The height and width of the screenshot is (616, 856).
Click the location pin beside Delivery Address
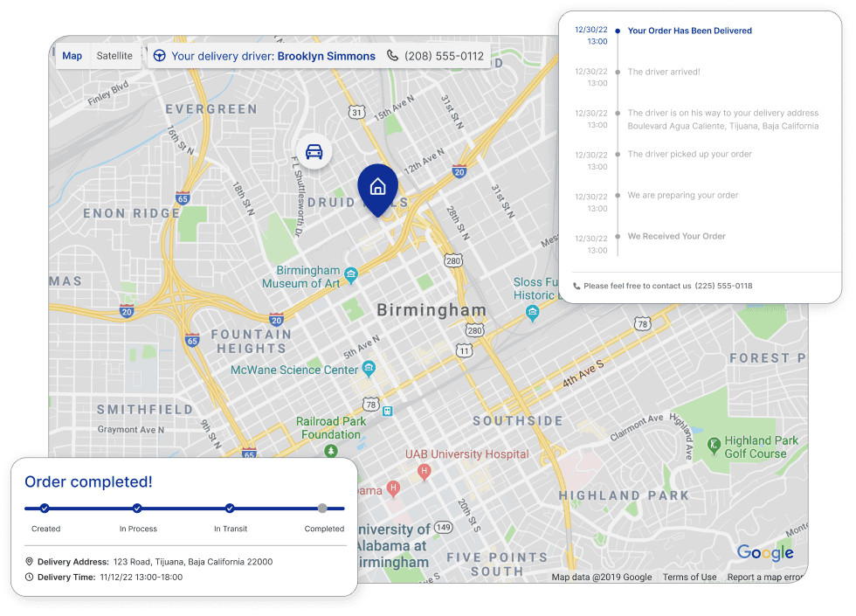pyautogui.click(x=30, y=561)
